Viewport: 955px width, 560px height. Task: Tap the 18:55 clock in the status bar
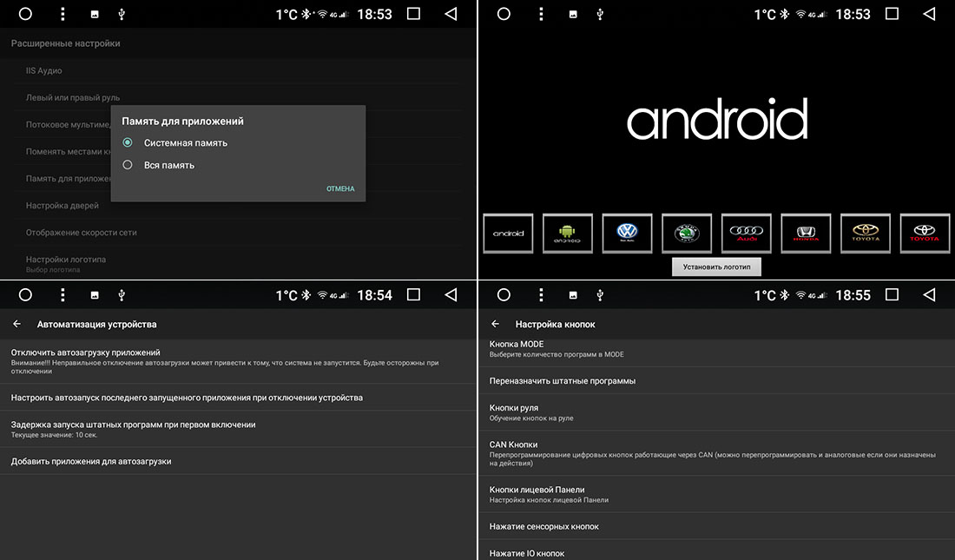pos(853,295)
